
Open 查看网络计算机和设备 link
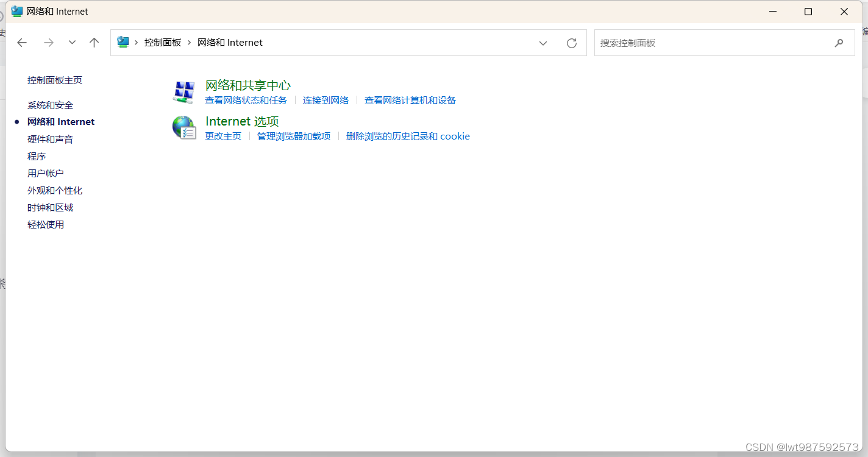click(410, 101)
